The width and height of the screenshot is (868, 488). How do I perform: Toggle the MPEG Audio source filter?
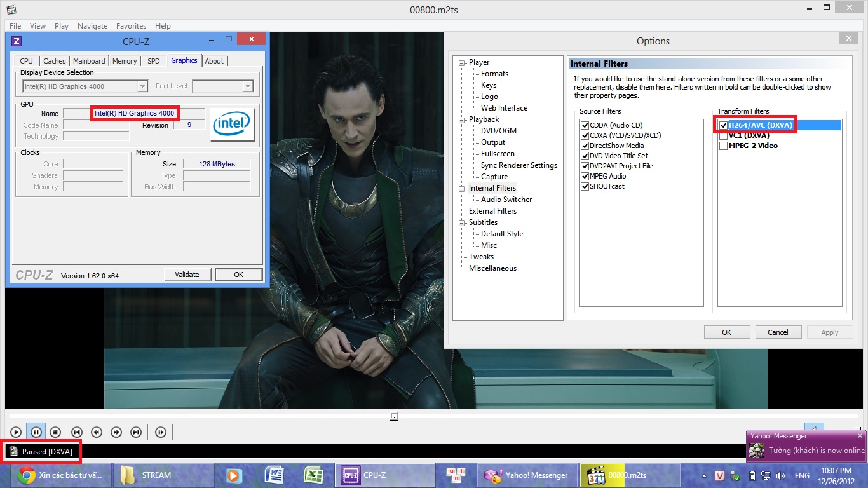click(x=585, y=177)
